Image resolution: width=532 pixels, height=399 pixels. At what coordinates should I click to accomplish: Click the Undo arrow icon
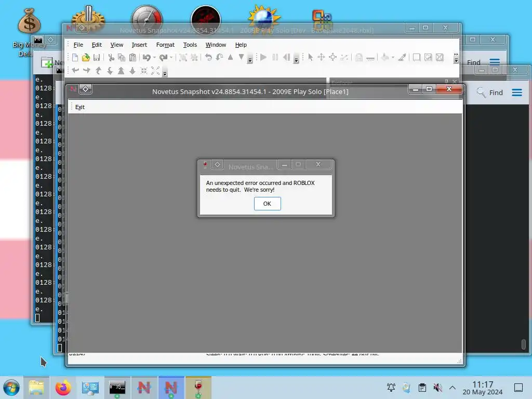tap(147, 57)
